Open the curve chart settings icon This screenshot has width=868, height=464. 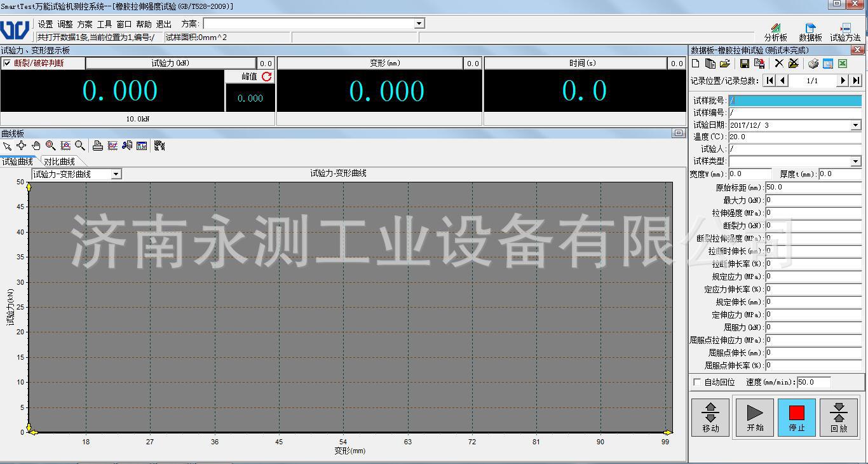[112, 146]
